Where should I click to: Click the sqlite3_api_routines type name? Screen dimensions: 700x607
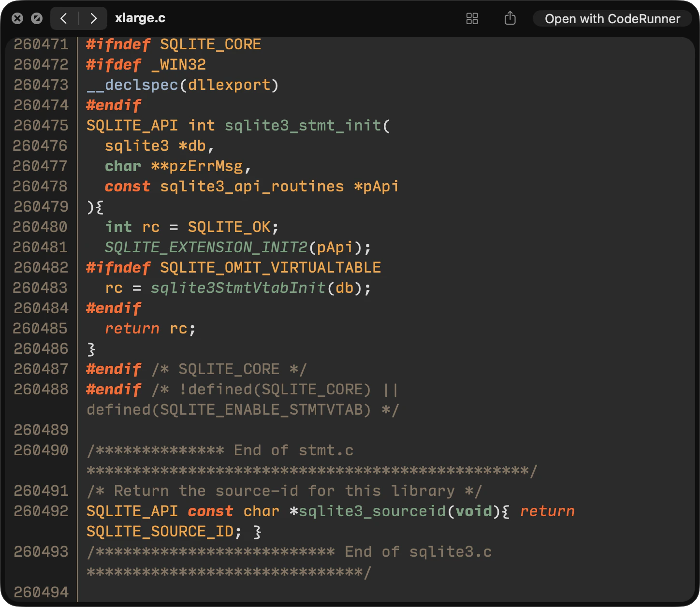point(252,187)
